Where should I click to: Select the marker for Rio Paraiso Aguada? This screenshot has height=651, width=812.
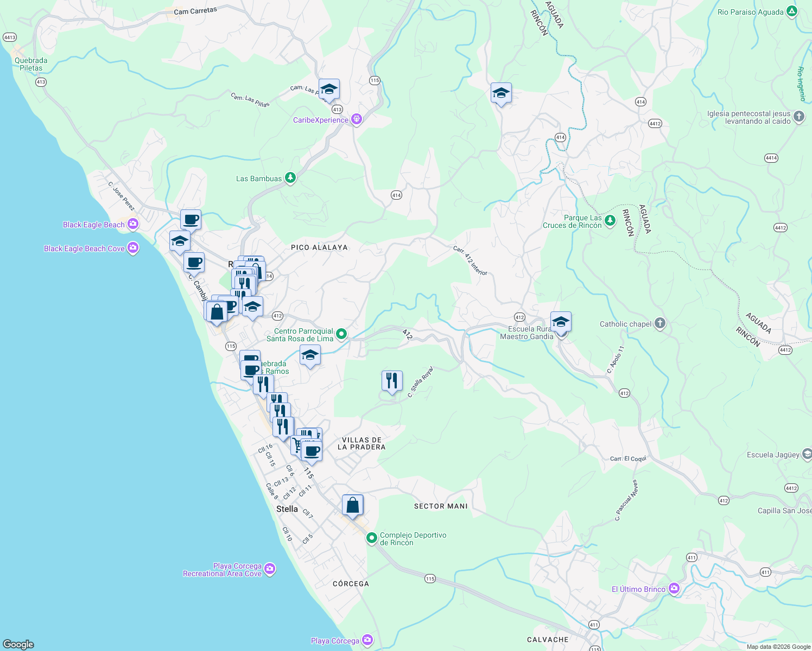point(792,11)
